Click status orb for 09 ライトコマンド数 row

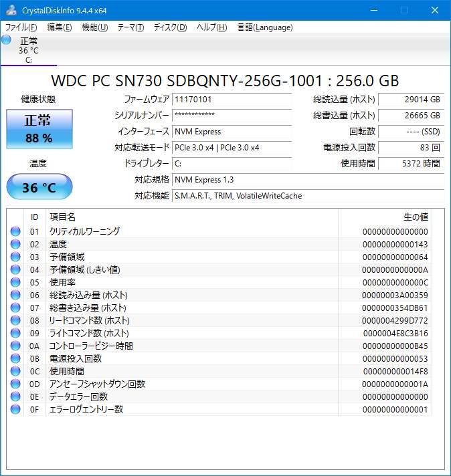pyautogui.click(x=15, y=333)
